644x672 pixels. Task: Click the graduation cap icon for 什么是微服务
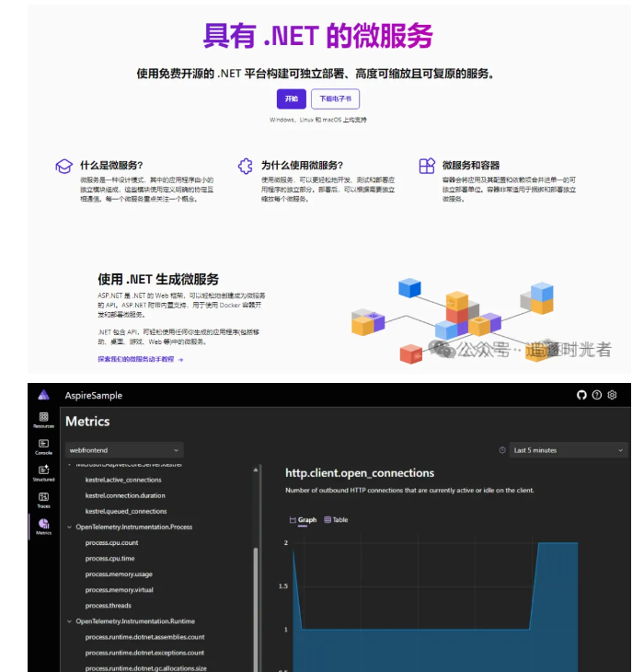pos(63,166)
